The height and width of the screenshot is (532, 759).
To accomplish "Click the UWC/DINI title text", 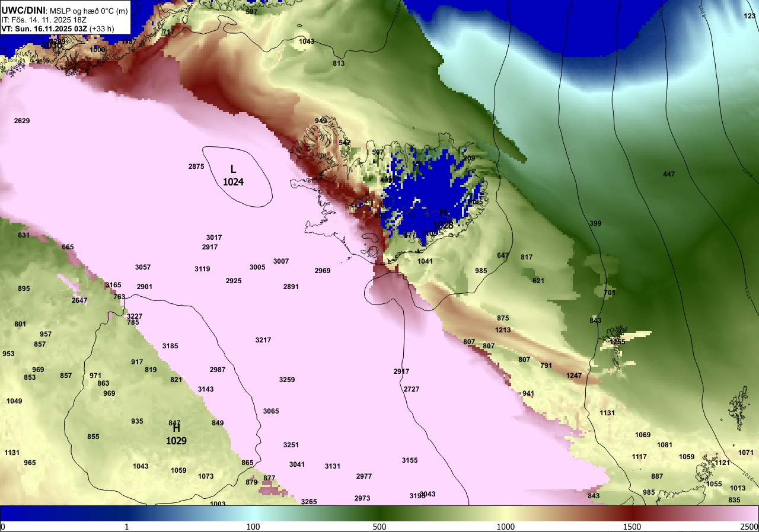I will click(23, 9).
